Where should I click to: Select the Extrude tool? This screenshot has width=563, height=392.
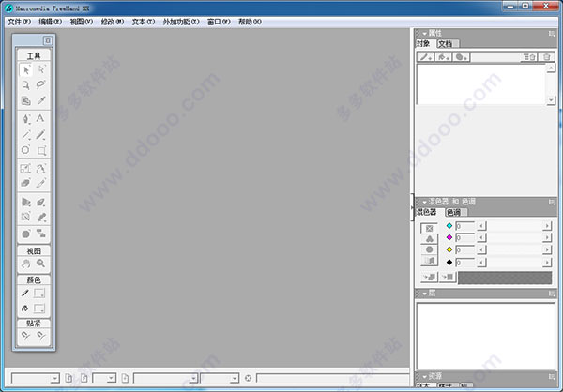click(41, 203)
